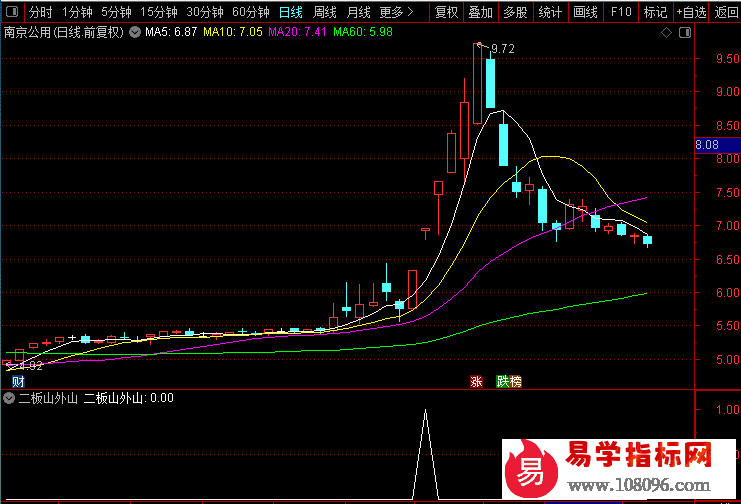Click the 9.72 high price label
Image resolution: width=741 pixels, height=504 pixels.
[503, 49]
